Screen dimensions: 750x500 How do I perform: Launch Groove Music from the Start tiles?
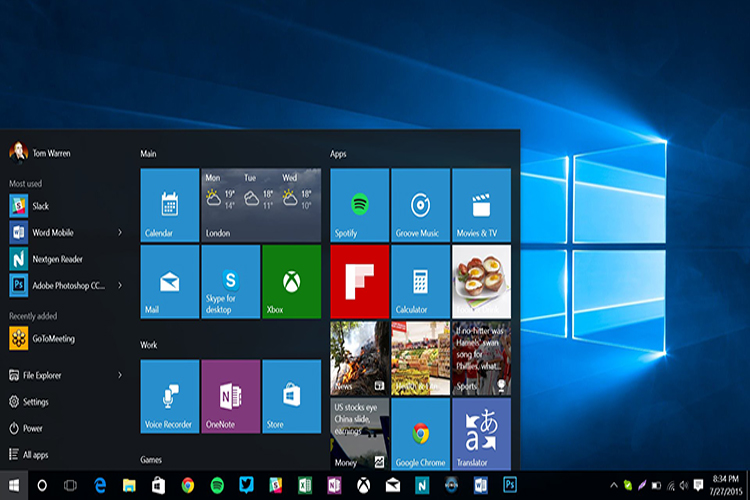click(420, 205)
